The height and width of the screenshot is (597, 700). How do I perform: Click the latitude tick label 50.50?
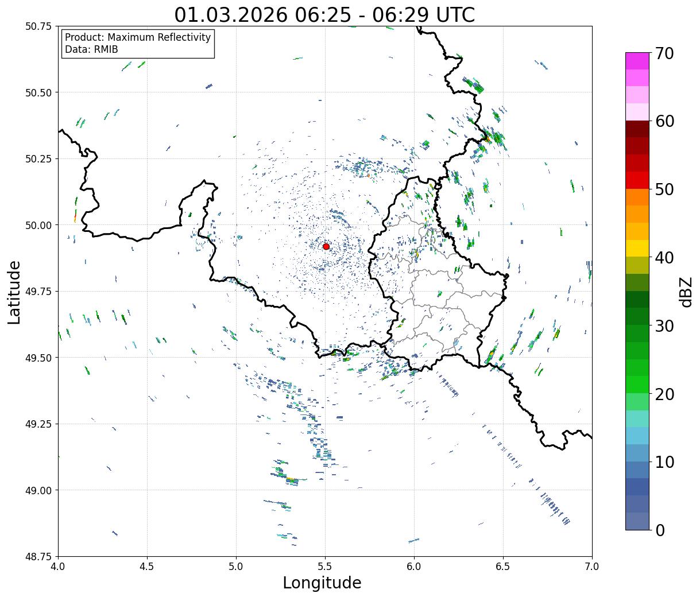(38, 92)
